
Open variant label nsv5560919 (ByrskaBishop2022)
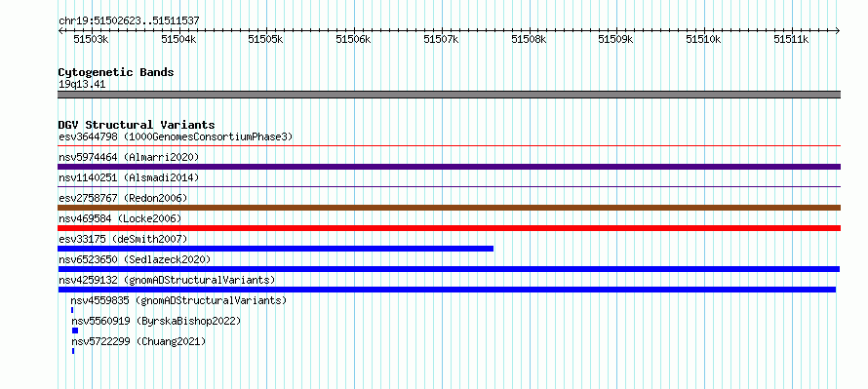point(156,321)
